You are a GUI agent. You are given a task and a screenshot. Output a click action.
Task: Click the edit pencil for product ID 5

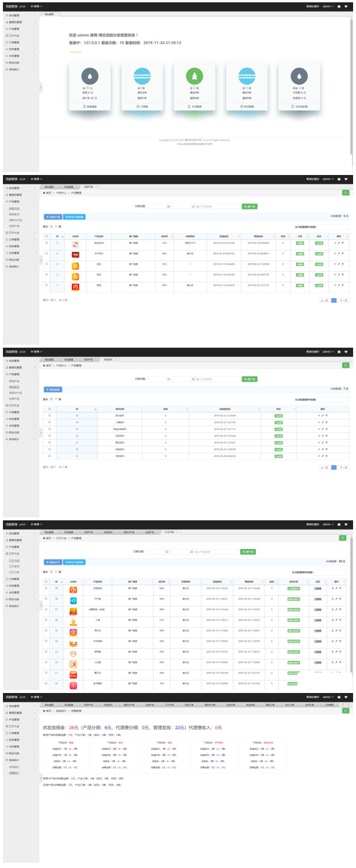[338, 243]
